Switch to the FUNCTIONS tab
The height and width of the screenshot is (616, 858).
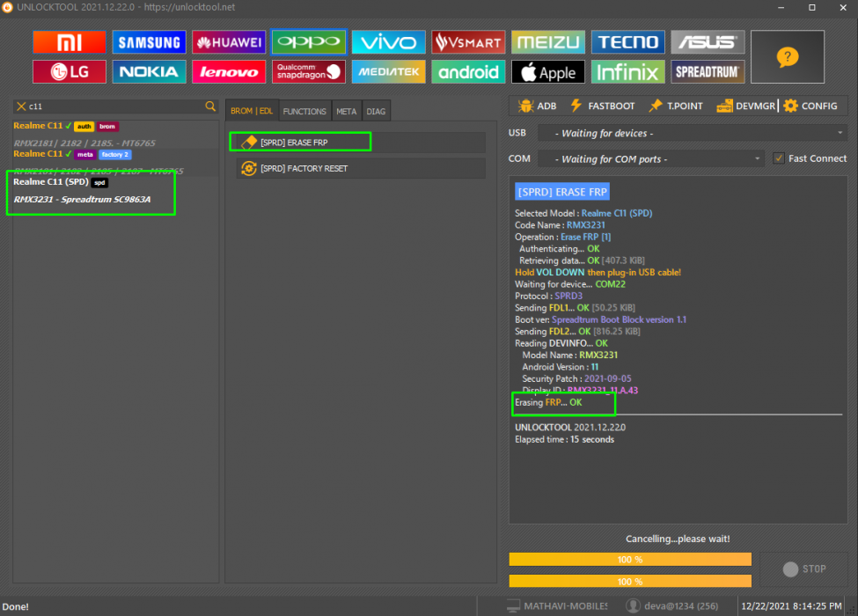click(x=304, y=111)
